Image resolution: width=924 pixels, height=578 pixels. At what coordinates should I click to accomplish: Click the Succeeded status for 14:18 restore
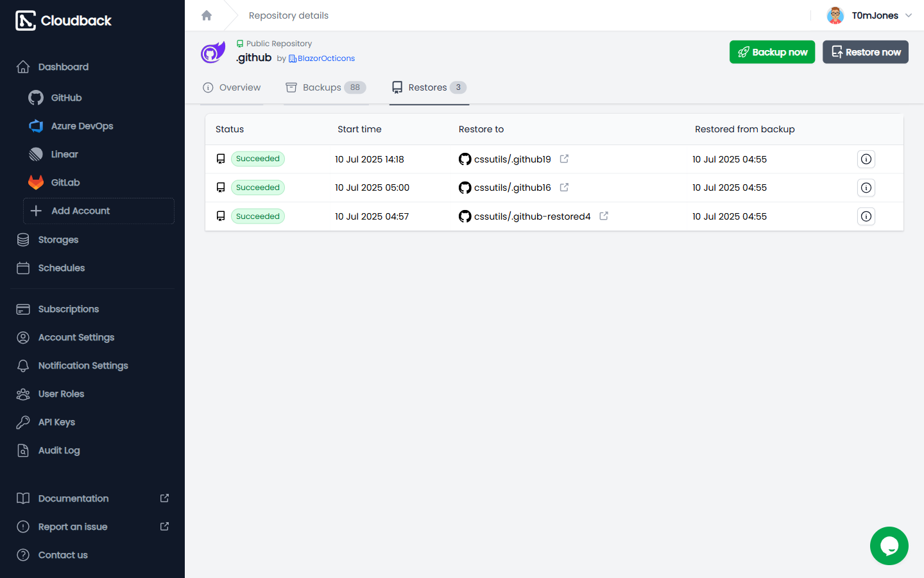click(258, 159)
